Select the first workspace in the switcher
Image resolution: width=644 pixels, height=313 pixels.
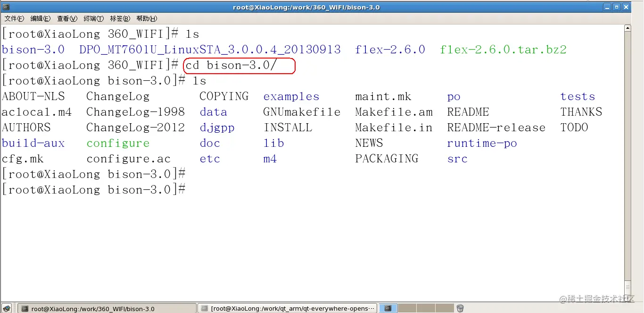(x=388, y=308)
